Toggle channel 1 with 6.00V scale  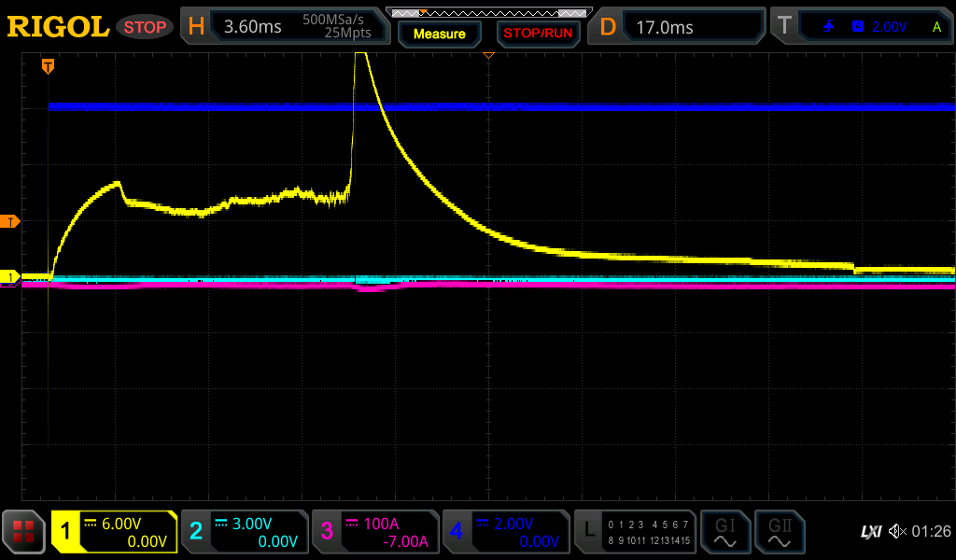click(x=114, y=532)
